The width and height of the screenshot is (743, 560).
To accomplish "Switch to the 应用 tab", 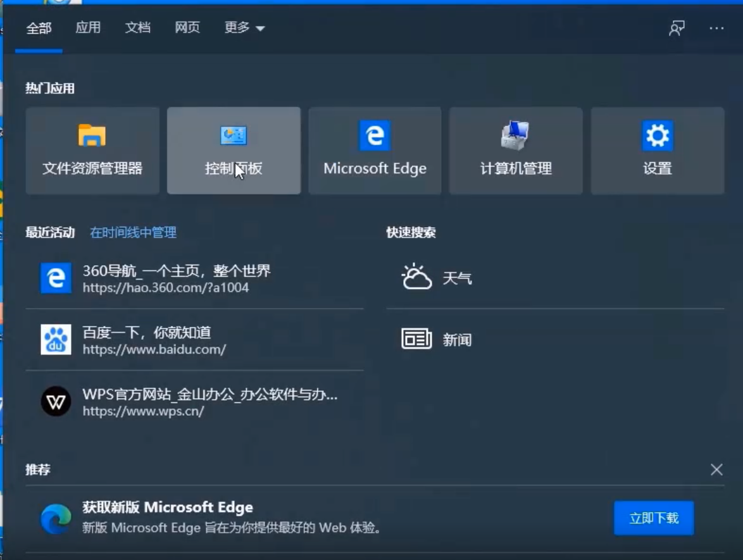I will (89, 28).
